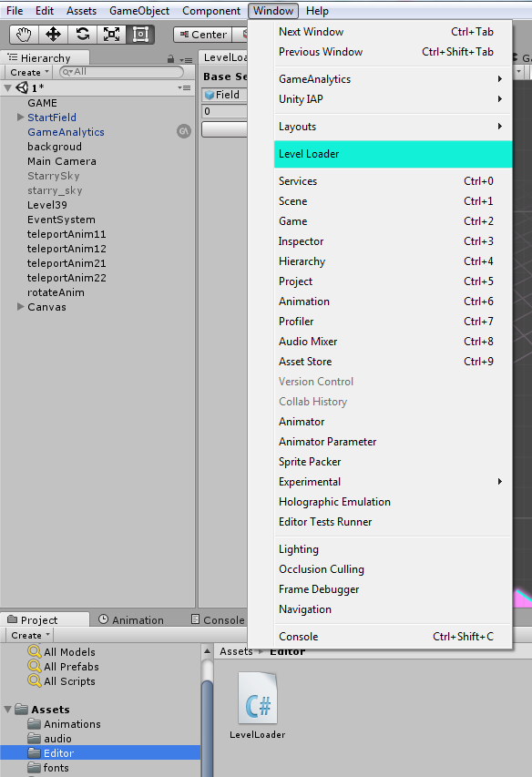Image resolution: width=532 pixels, height=777 pixels.
Task: Collapse the Assets folder tree
Action: [7, 709]
